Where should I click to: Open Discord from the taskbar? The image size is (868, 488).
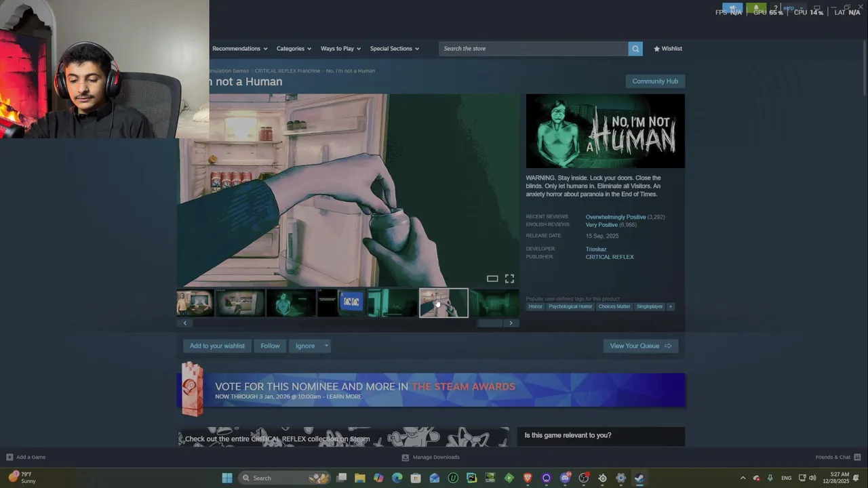[x=565, y=478]
